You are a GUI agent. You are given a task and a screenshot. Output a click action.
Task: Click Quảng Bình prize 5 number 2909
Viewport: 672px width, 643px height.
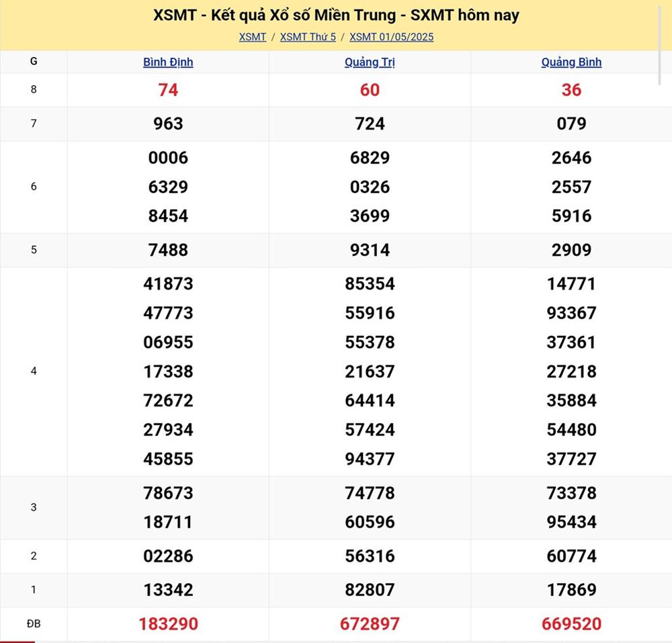click(x=571, y=250)
